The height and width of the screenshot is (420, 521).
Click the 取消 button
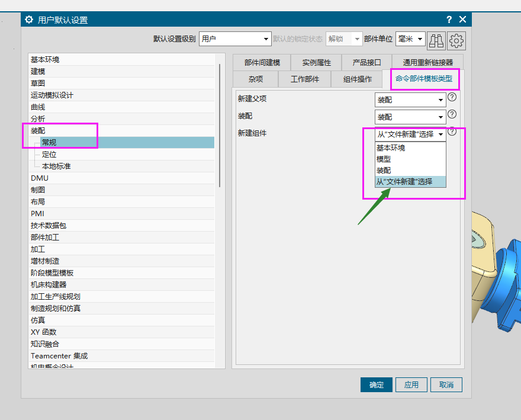[x=446, y=384]
